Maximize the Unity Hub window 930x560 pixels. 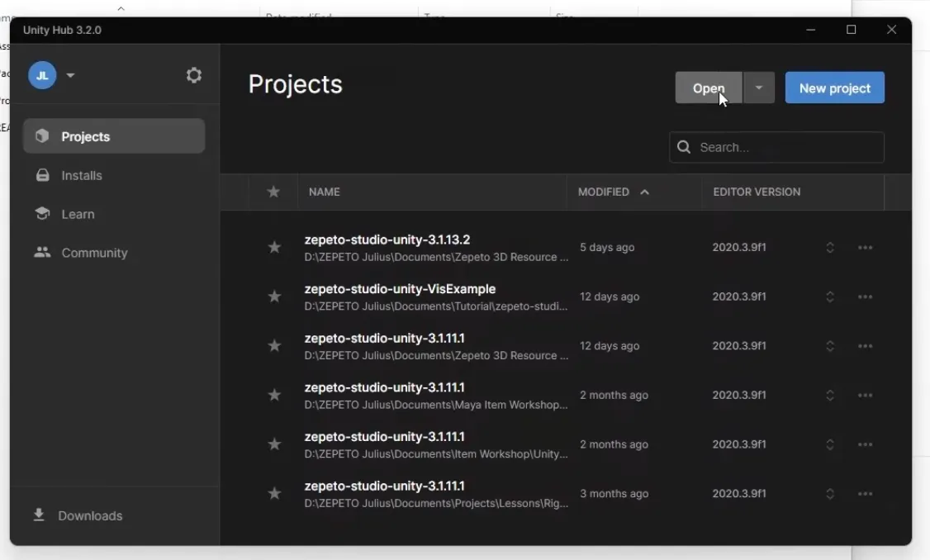851,30
